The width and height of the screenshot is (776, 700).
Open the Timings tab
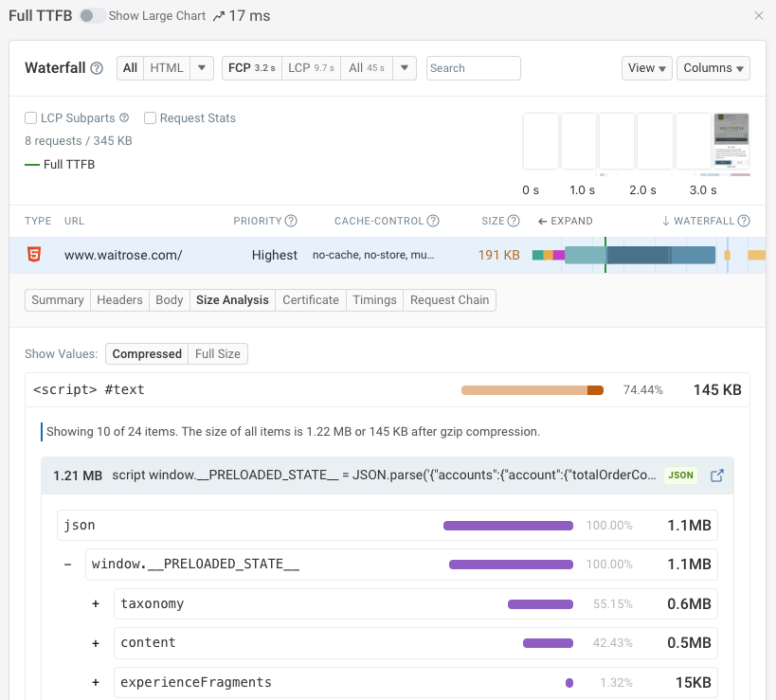(x=374, y=299)
